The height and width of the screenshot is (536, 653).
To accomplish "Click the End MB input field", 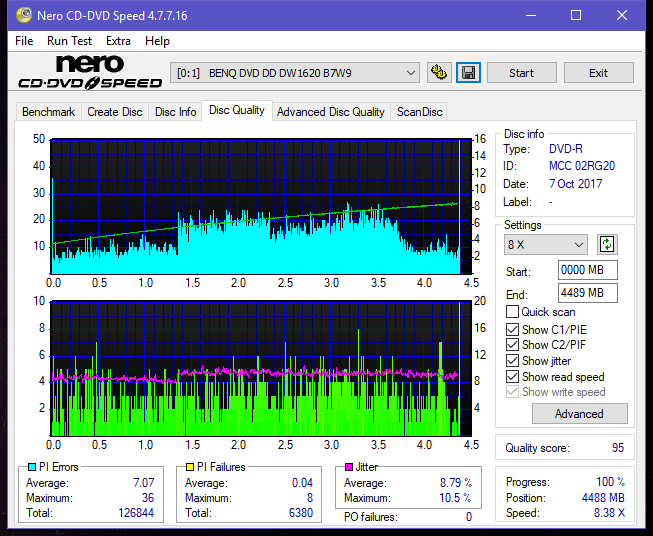I will [x=588, y=293].
